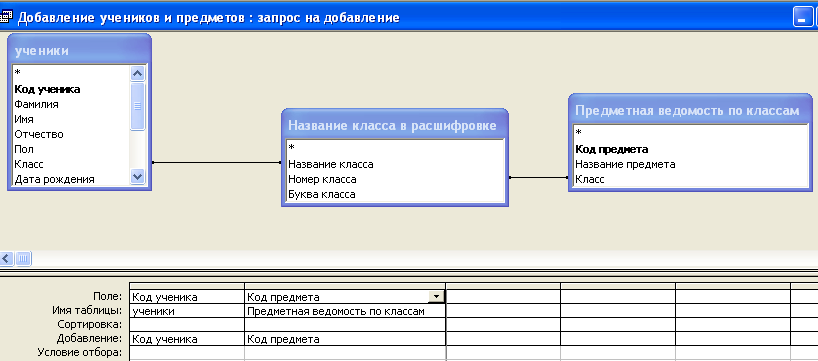Select Отчество field in ученики table
The height and width of the screenshot is (361, 818).
[39, 134]
